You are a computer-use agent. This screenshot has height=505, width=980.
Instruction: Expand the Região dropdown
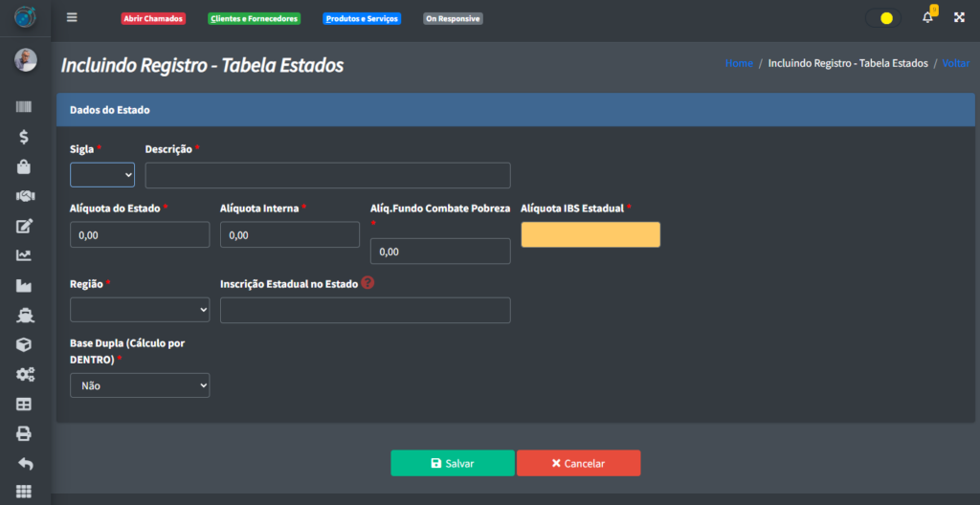pyautogui.click(x=140, y=310)
